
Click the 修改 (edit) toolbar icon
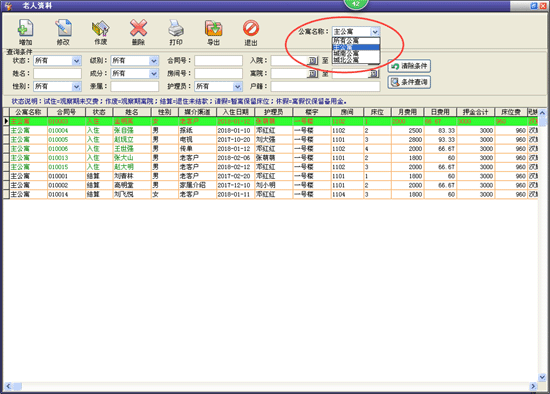[x=63, y=28]
